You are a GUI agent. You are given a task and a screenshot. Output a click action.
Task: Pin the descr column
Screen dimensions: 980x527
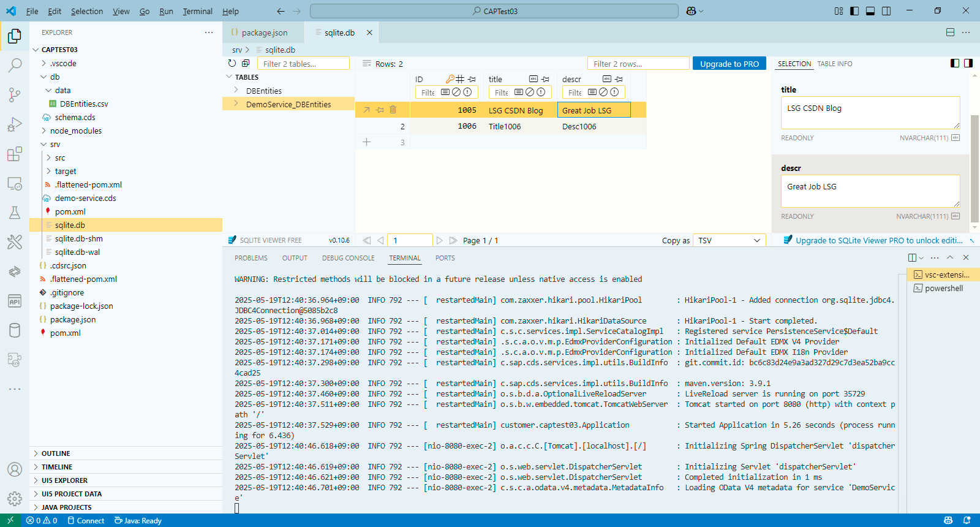619,79
